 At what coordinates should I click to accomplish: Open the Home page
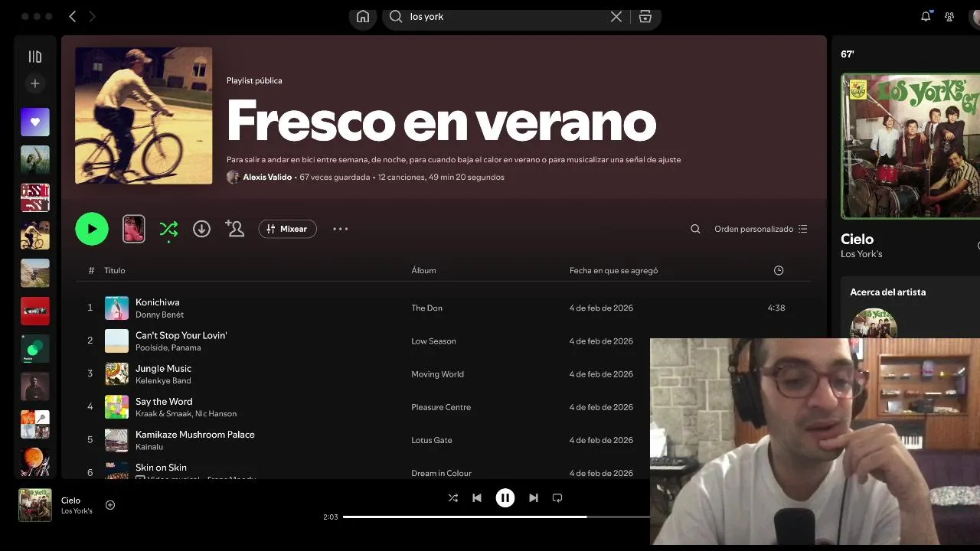(363, 17)
